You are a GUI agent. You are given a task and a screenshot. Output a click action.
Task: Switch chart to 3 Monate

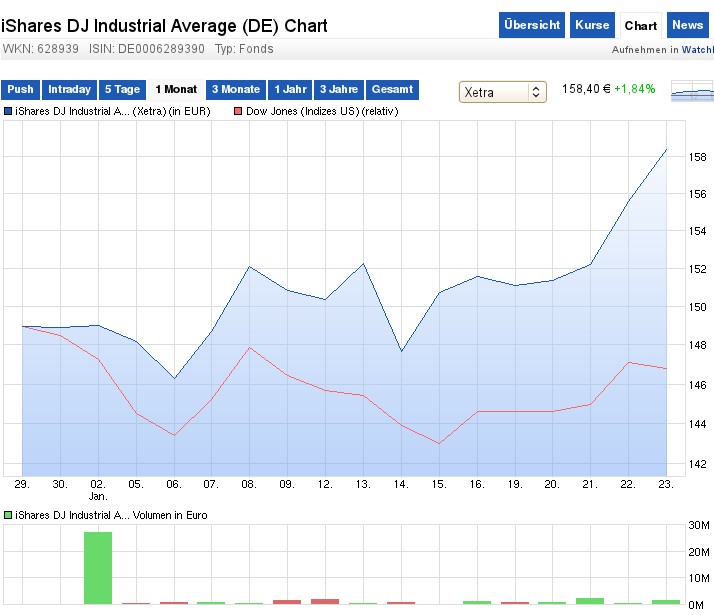236,90
